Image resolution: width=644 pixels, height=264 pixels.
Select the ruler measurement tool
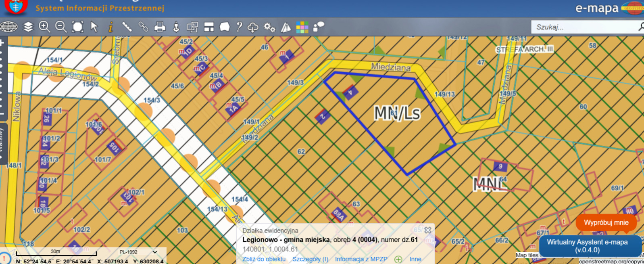pyautogui.click(x=127, y=27)
